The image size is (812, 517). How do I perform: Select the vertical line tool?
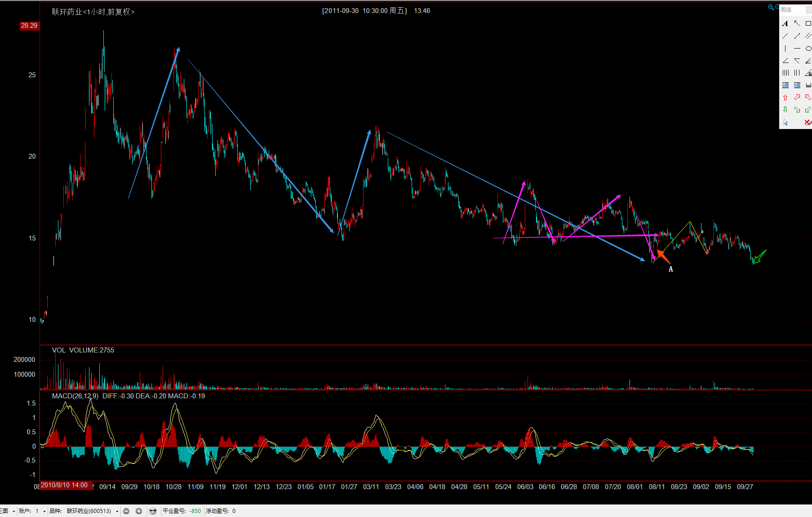[785, 49]
